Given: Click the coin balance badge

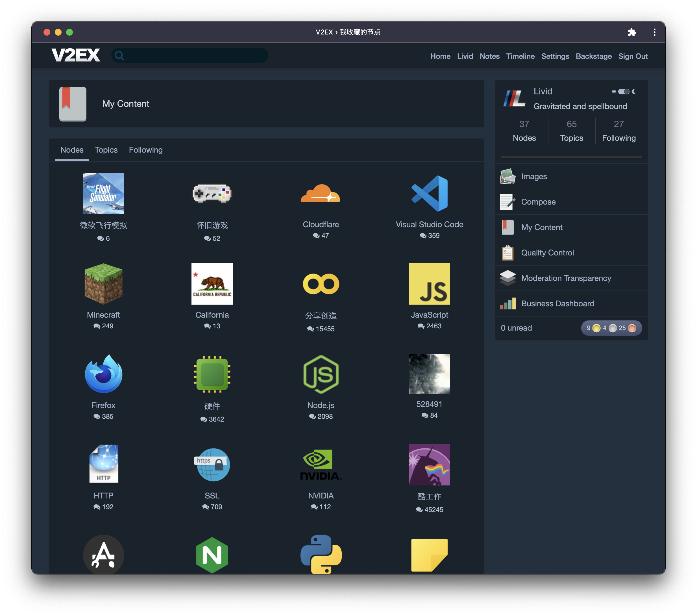Looking at the screenshot, I should [x=611, y=328].
